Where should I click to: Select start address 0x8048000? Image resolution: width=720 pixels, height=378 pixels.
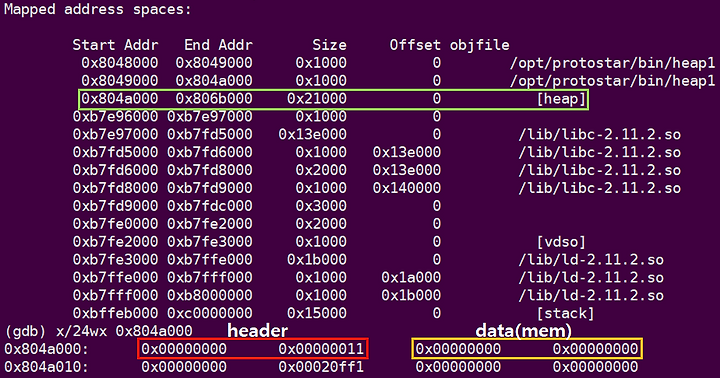click(x=119, y=63)
